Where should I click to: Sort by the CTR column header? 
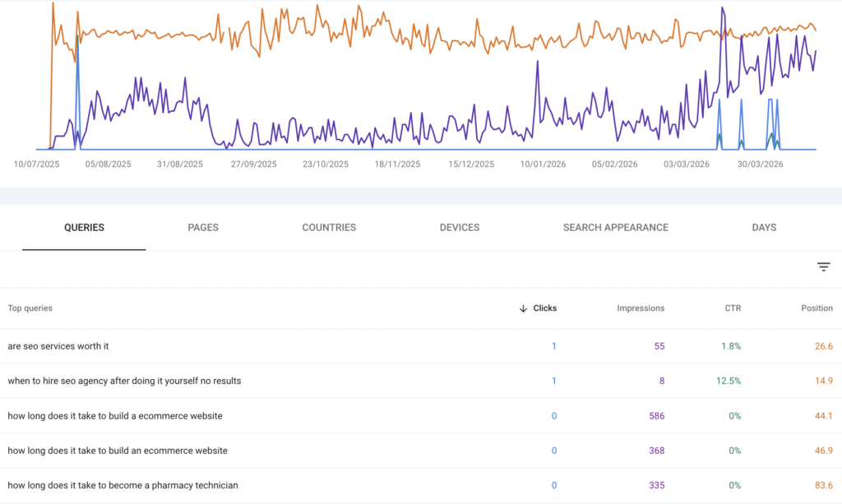click(x=733, y=308)
